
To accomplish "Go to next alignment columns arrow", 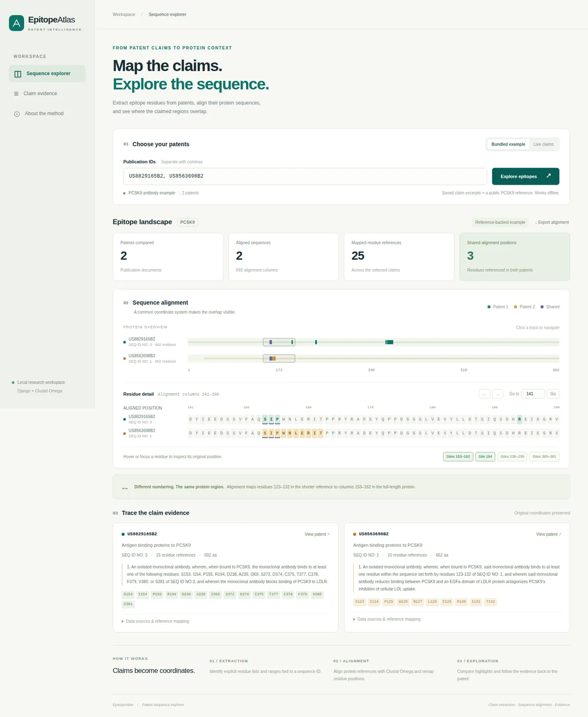I will pos(498,394).
